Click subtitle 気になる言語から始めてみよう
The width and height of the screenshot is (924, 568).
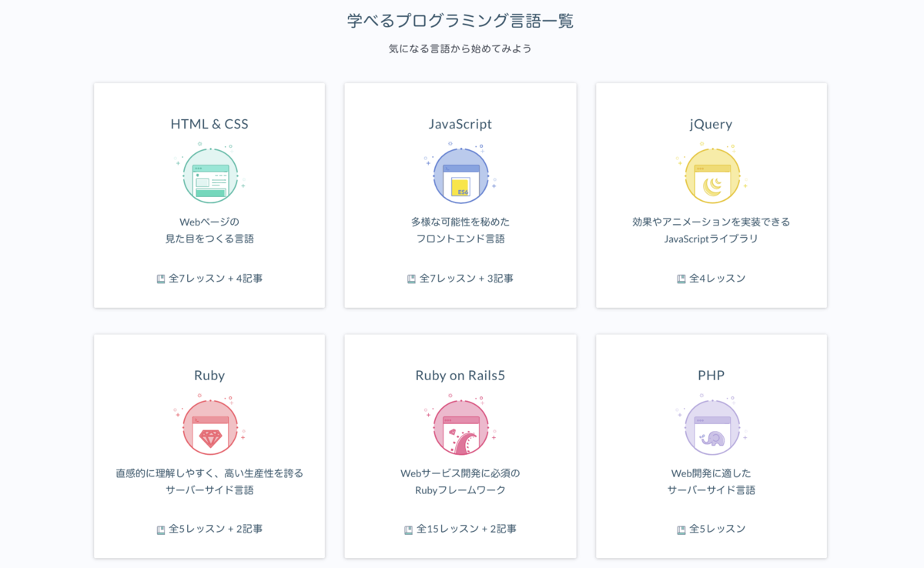click(460, 49)
